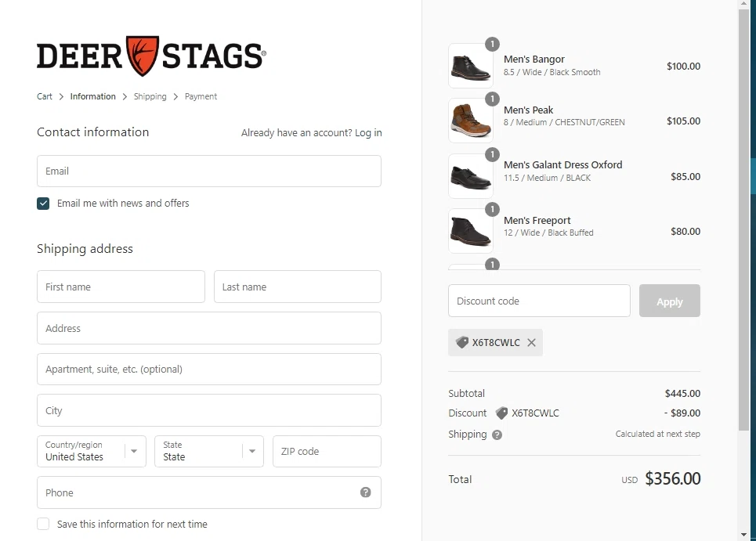Viewport: 756px width, 541px height.
Task: Click the X6T8CWLC discount tag chip icon
Action: (462, 342)
